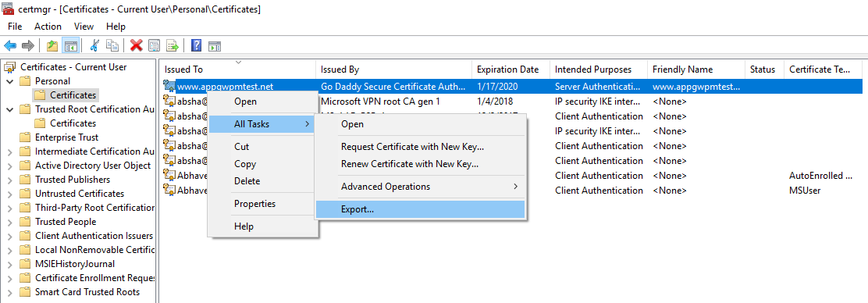Click certificate icon on Microsoft VPN root row
The height and width of the screenshot is (303, 868).
coord(169,101)
